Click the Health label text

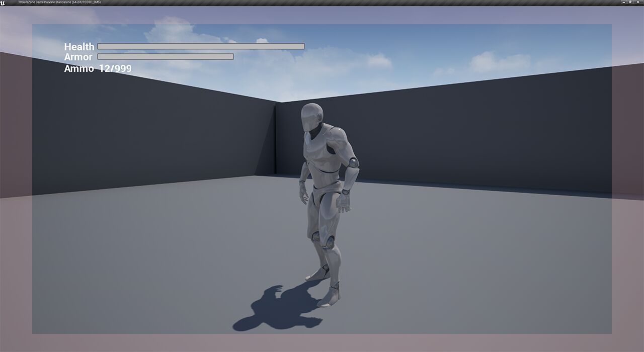click(79, 47)
